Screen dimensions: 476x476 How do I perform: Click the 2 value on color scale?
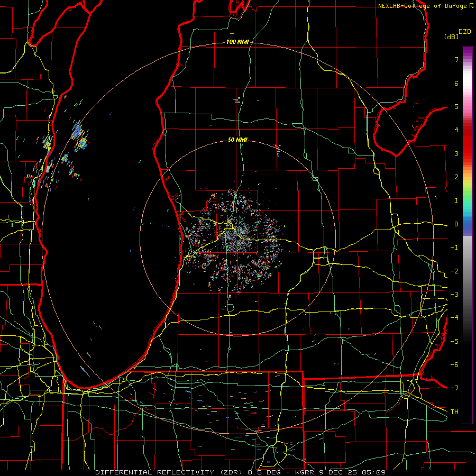click(x=456, y=177)
